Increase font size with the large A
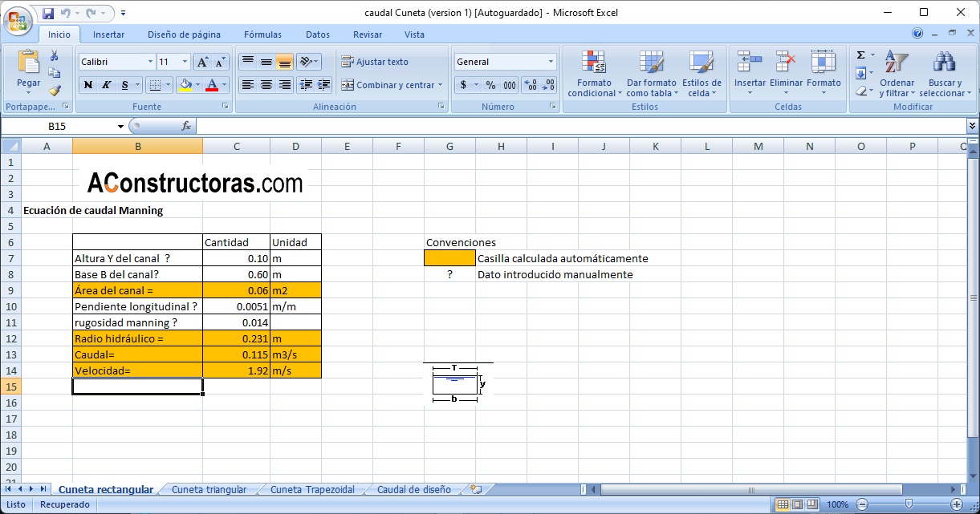Viewport: 980px width, 514px height. pyautogui.click(x=202, y=62)
